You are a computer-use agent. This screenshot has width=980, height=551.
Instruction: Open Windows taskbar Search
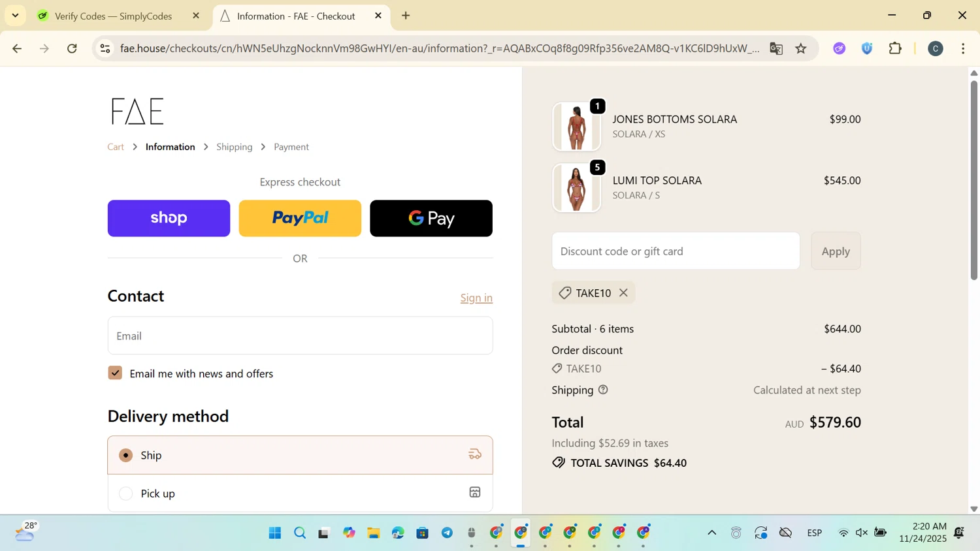click(x=299, y=533)
